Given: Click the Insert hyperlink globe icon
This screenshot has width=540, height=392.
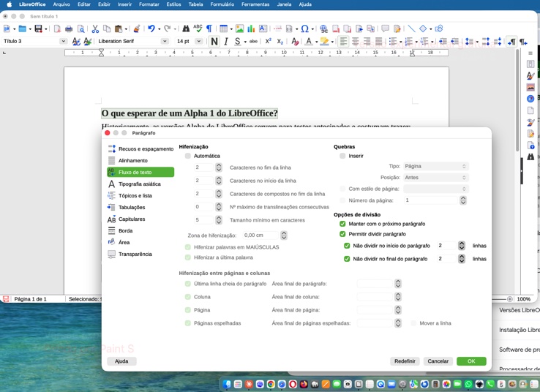Looking at the screenshot, I should (323, 29).
